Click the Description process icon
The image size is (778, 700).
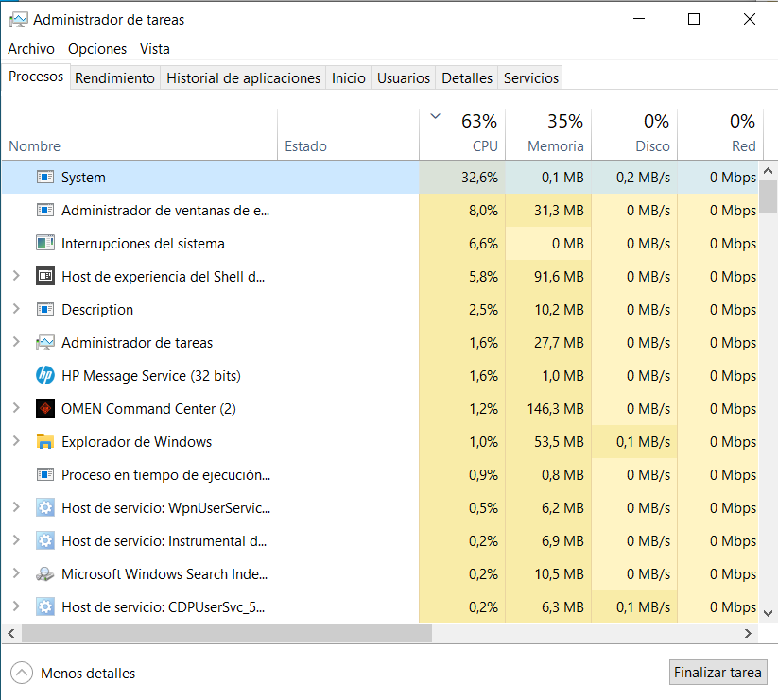pos(45,309)
